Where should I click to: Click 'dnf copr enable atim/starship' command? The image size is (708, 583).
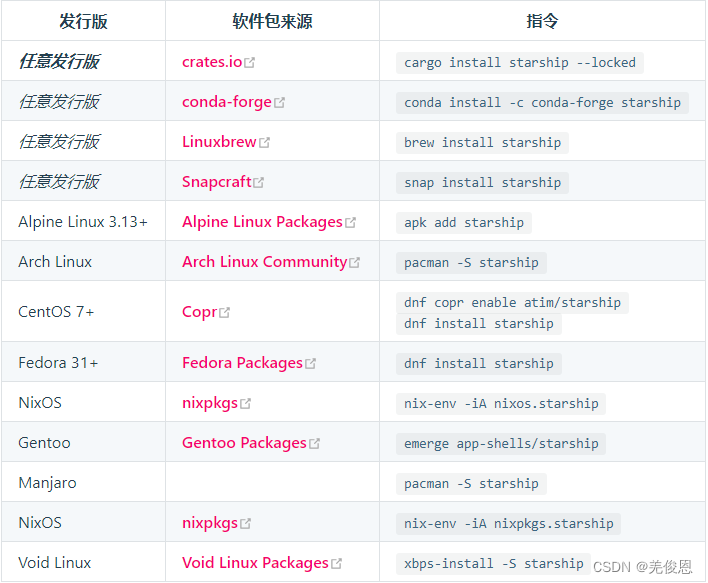(x=512, y=303)
